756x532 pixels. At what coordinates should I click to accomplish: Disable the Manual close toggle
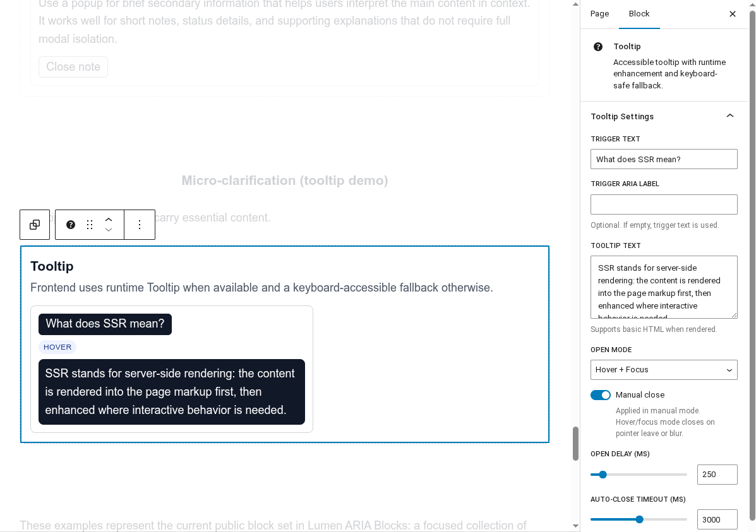click(601, 395)
